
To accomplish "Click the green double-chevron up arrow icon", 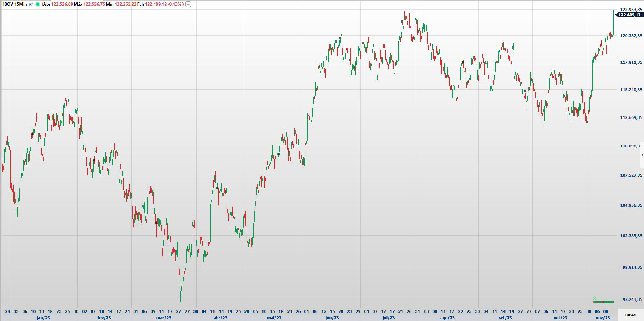I will (595, 298).
